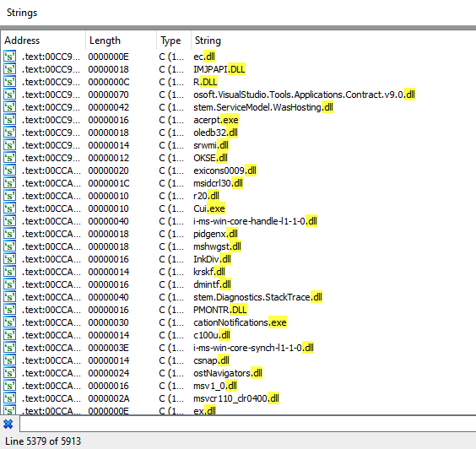Select the Strings window tab title

pos(22,13)
